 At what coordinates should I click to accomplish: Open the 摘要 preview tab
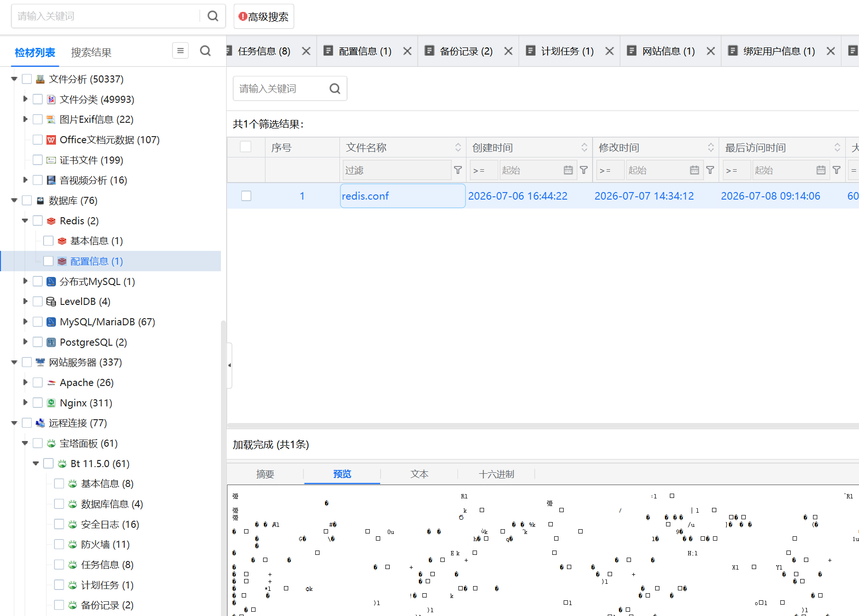point(265,474)
